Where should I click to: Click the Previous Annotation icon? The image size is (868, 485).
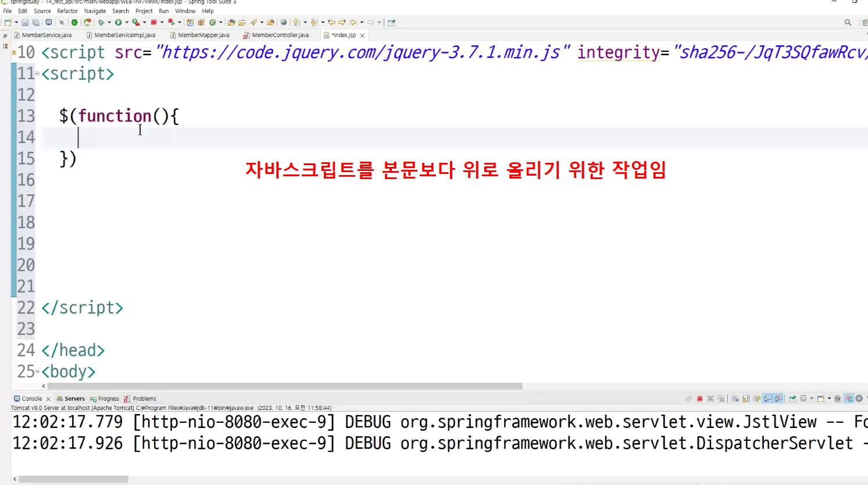click(313, 22)
